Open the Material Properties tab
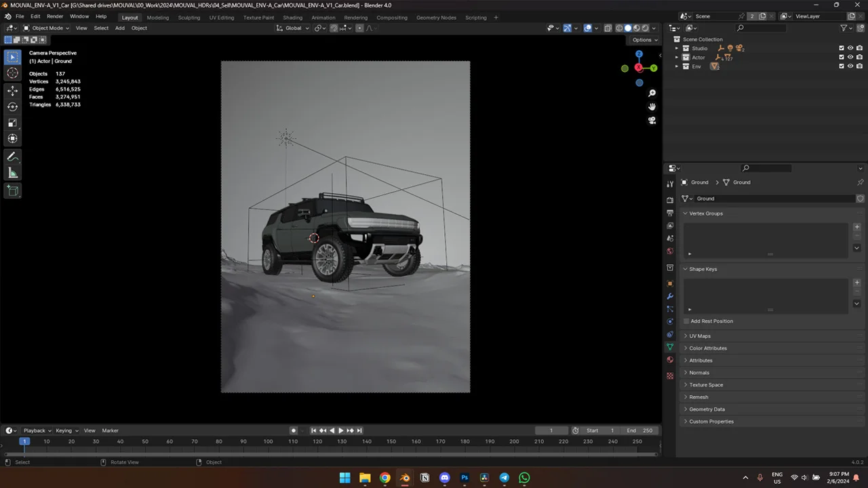 click(x=669, y=360)
